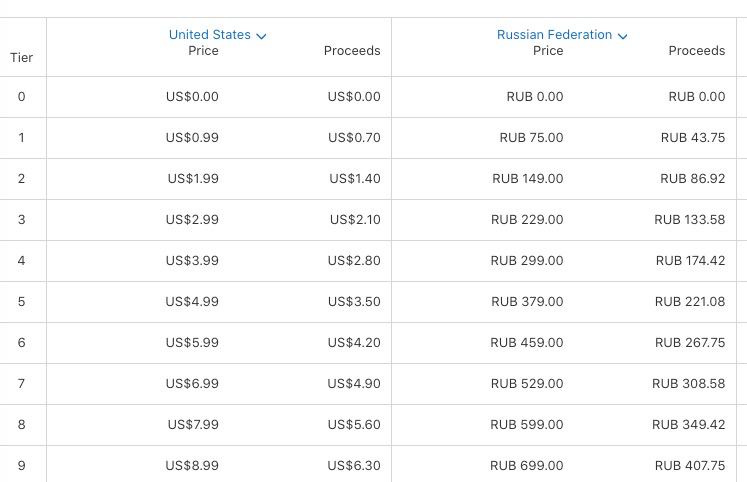This screenshot has height=482, width=747.
Task: Click the Russian Federation Price column header
Action: [548, 51]
